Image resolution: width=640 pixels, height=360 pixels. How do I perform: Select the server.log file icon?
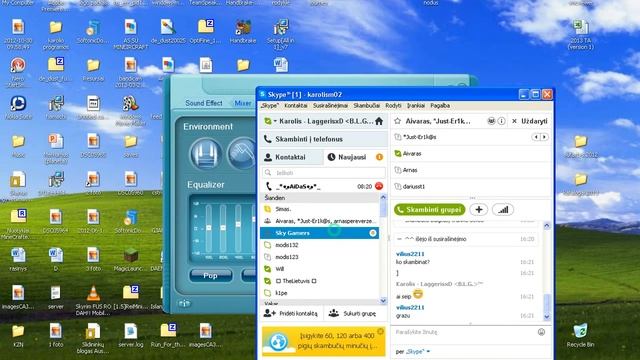[131, 336]
